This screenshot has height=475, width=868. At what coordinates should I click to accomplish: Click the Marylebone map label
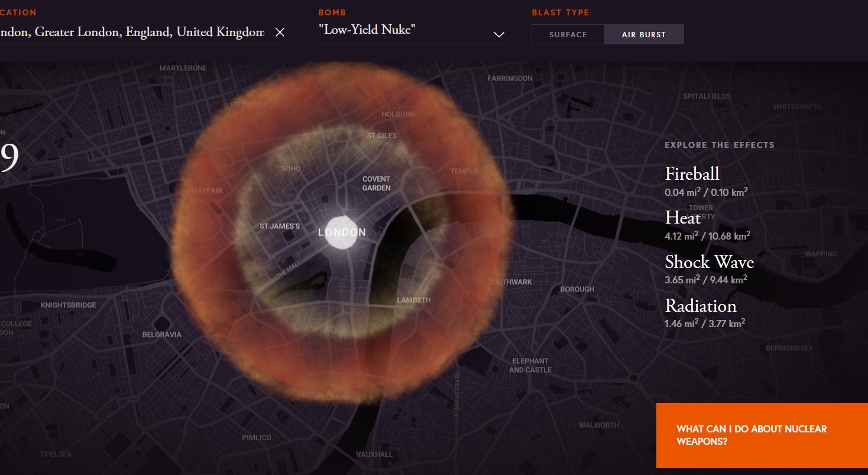tap(183, 68)
